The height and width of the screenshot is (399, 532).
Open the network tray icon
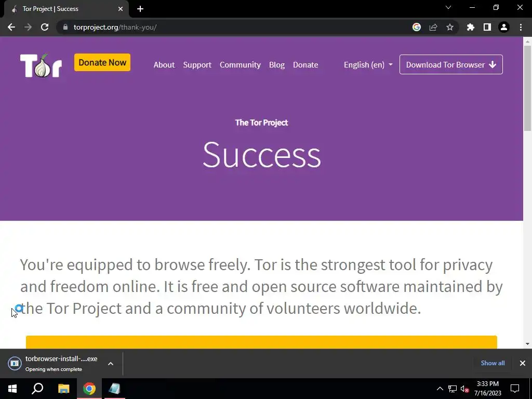pos(453,389)
